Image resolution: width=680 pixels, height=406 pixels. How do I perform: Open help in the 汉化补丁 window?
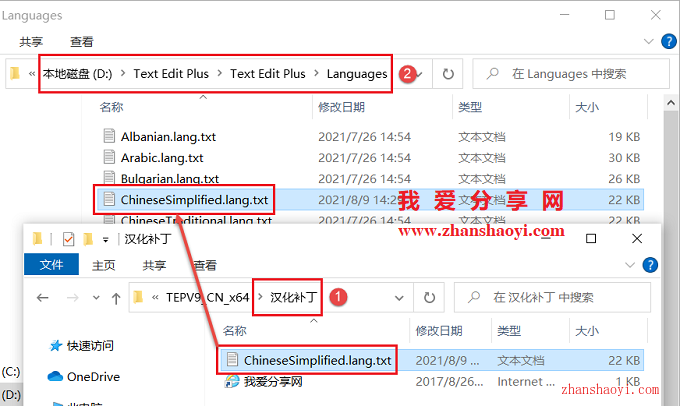(x=650, y=265)
